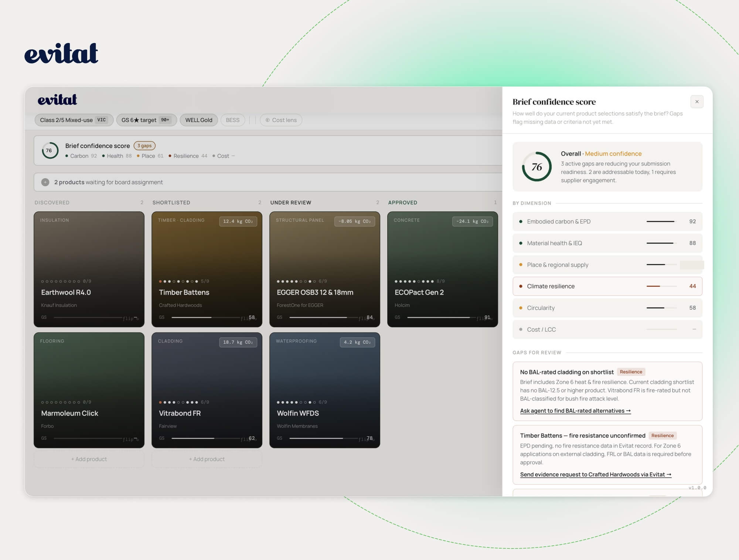Toggle the BESS filter chip
Image resolution: width=739 pixels, height=560 pixels.
pos(232,120)
